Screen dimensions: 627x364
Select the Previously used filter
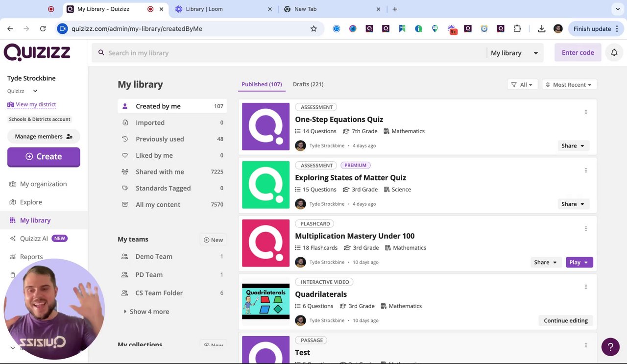[x=172, y=139]
